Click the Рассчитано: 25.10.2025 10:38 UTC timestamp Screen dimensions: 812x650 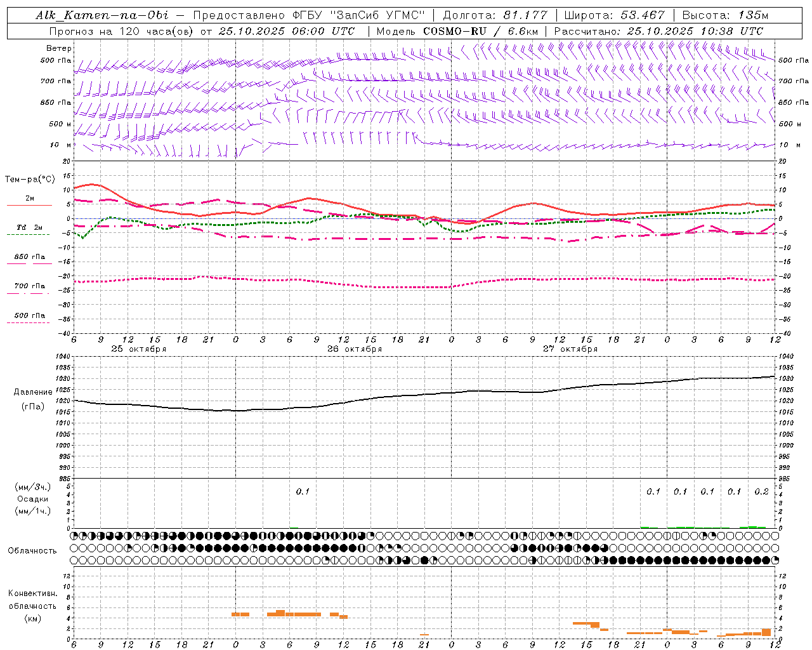point(658,31)
